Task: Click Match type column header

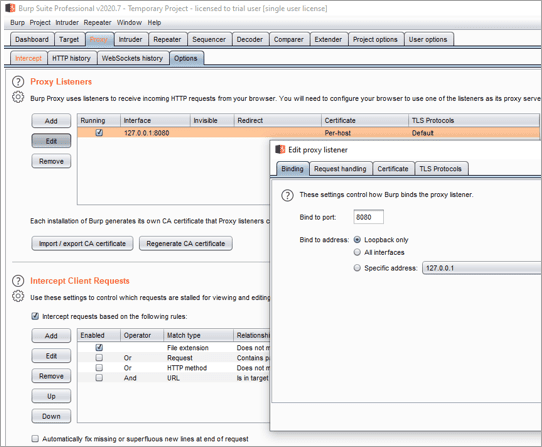Action: [x=198, y=335]
